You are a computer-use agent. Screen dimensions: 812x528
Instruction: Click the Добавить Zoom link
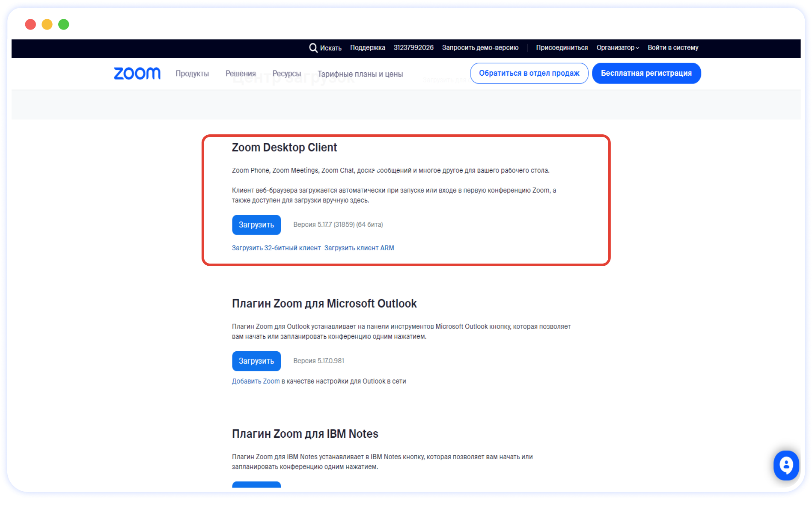click(x=256, y=381)
